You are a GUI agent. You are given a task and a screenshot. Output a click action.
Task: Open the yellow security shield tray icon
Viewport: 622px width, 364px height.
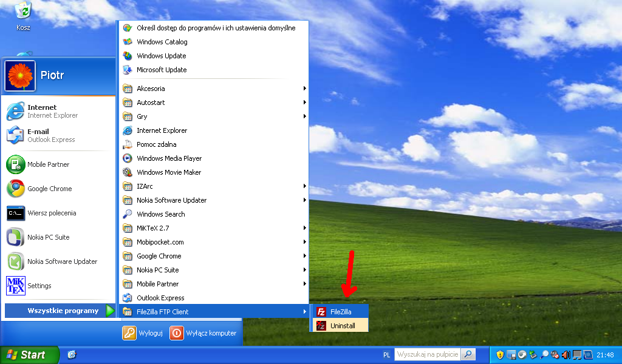pyautogui.click(x=500, y=355)
